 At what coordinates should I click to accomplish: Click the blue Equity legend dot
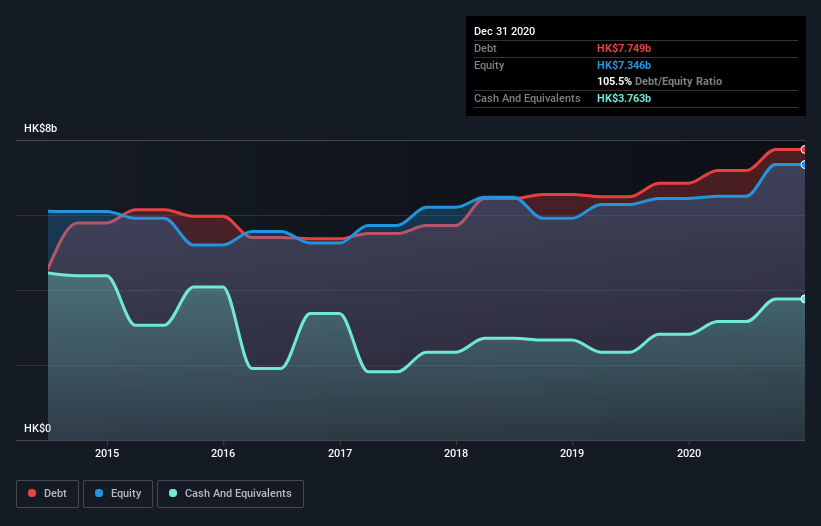pyautogui.click(x=99, y=493)
